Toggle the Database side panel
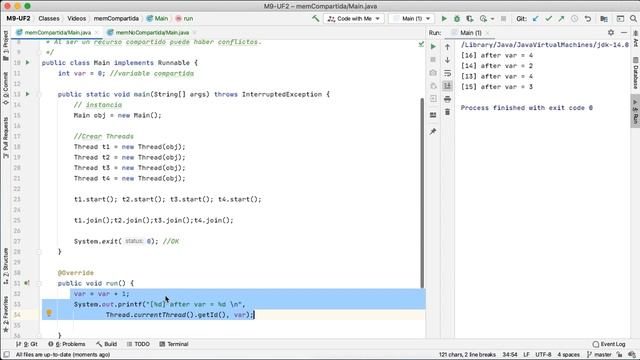 click(x=635, y=73)
